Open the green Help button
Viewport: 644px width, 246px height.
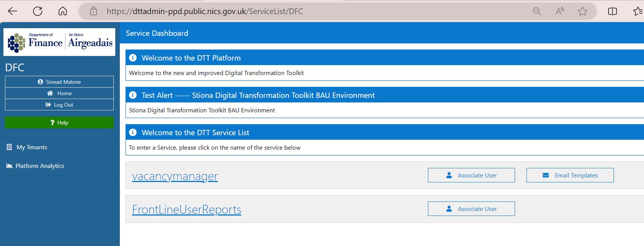point(59,123)
